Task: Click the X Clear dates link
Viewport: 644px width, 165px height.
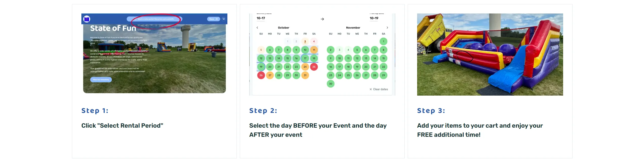Action: pyautogui.click(x=379, y=89)
